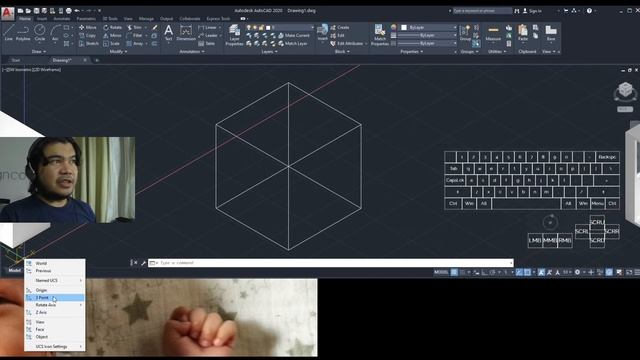Switch to the Parametric ribbon tab

tap(86, 19)
